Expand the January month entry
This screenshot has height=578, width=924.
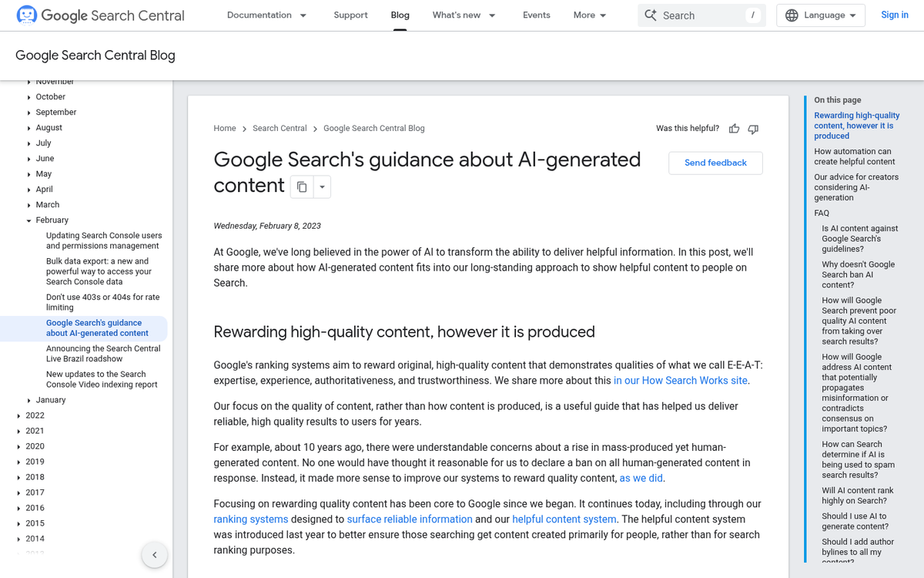pyautogui.click(x=29, y=400)
